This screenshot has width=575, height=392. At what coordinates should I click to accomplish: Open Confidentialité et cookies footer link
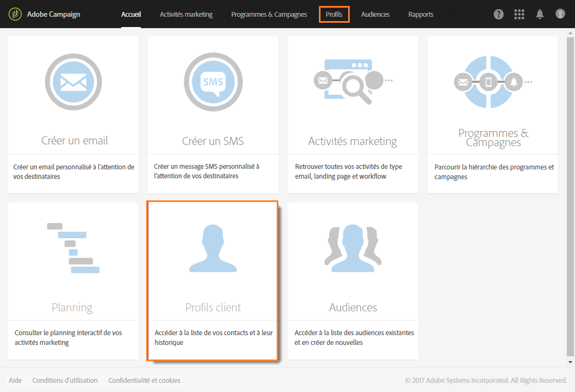coord(144,380)
